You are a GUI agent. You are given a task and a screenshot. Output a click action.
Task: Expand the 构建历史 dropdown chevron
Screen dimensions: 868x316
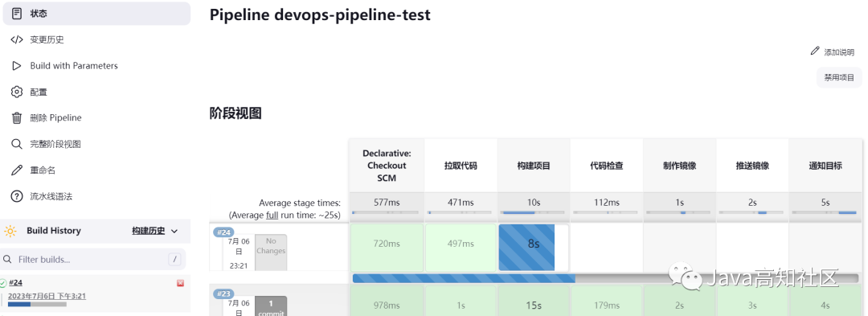[x=174, y=232]
